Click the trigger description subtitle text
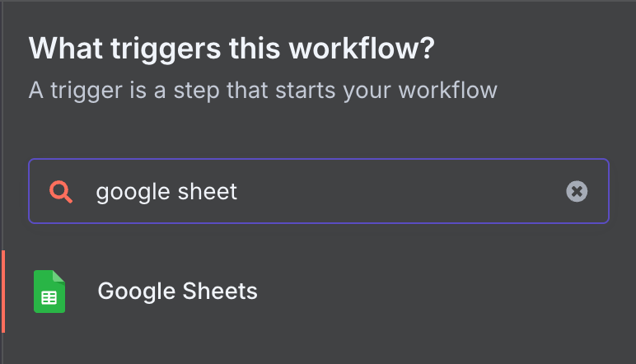The width and height of the screenshot is (636, 364). [x=263, y=89]
